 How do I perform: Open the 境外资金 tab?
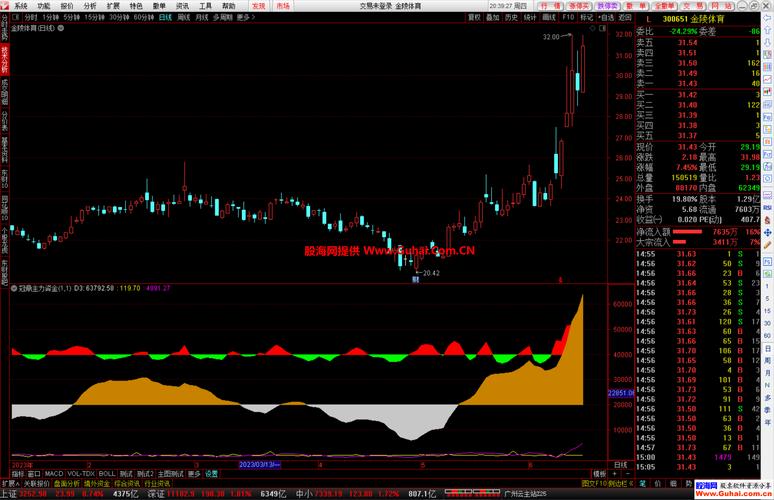(x=97, y=484)
